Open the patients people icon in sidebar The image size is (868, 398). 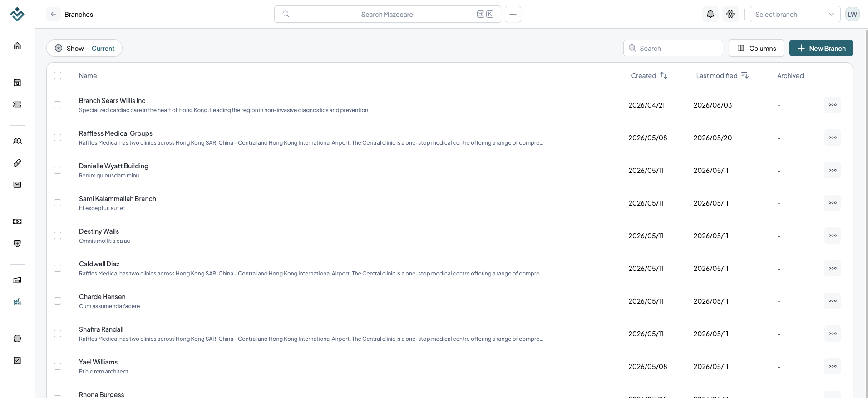[x=17, y=141]
